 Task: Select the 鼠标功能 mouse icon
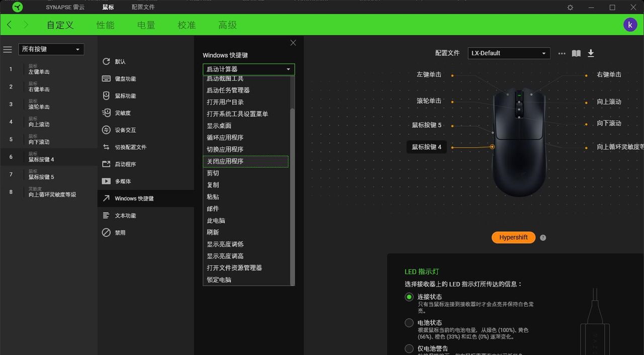(x=106, y=96)
